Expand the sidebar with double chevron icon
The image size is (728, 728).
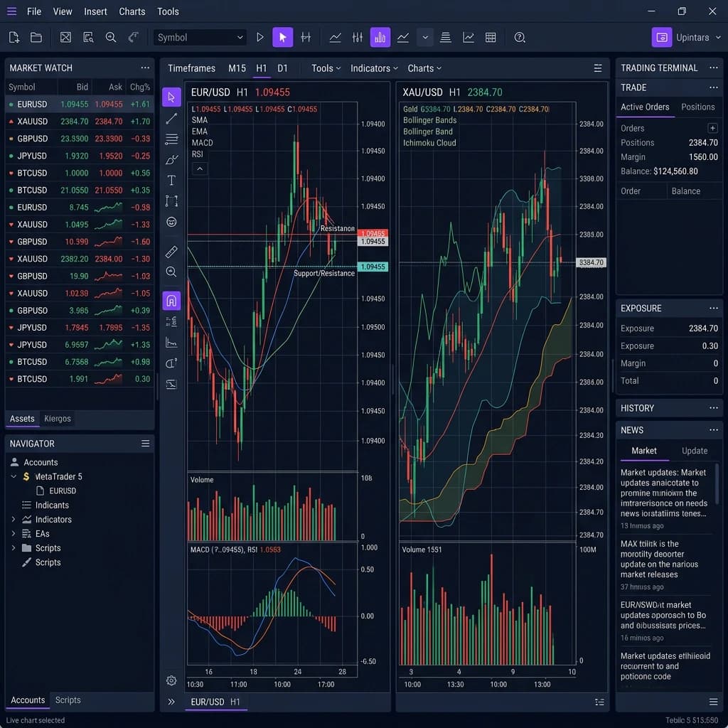[171, 702]
